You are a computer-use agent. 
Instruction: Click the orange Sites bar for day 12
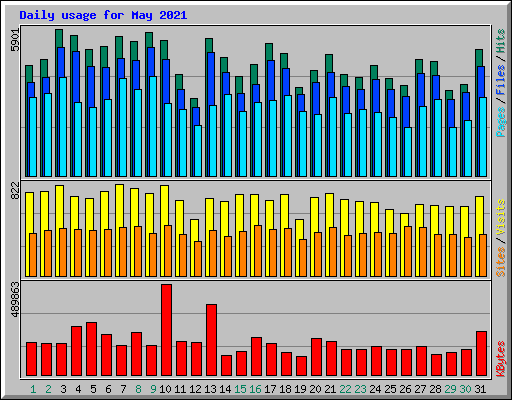point(198,259)
